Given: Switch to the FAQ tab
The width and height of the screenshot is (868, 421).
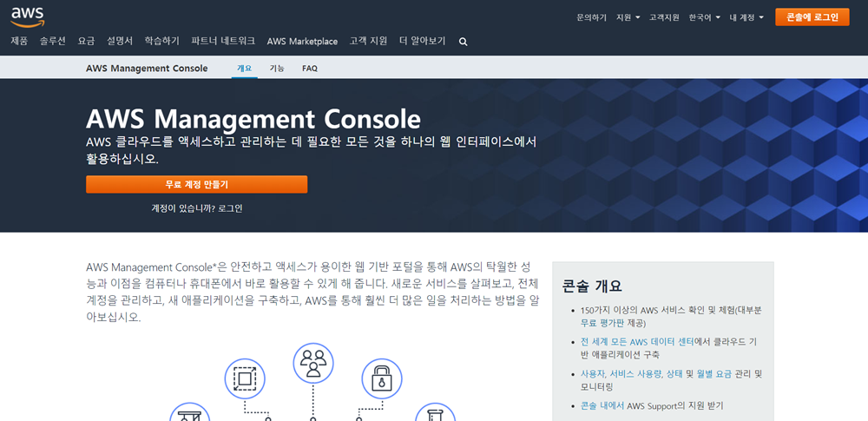Looking at the screenshot, I should [310, 68].
